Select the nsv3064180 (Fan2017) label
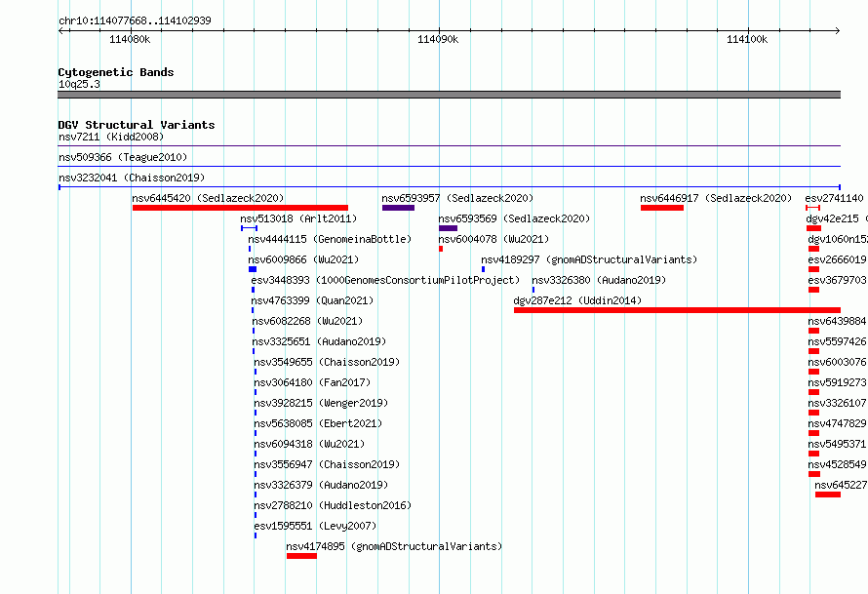Viewport: 868px width, 594px height. 313,382
